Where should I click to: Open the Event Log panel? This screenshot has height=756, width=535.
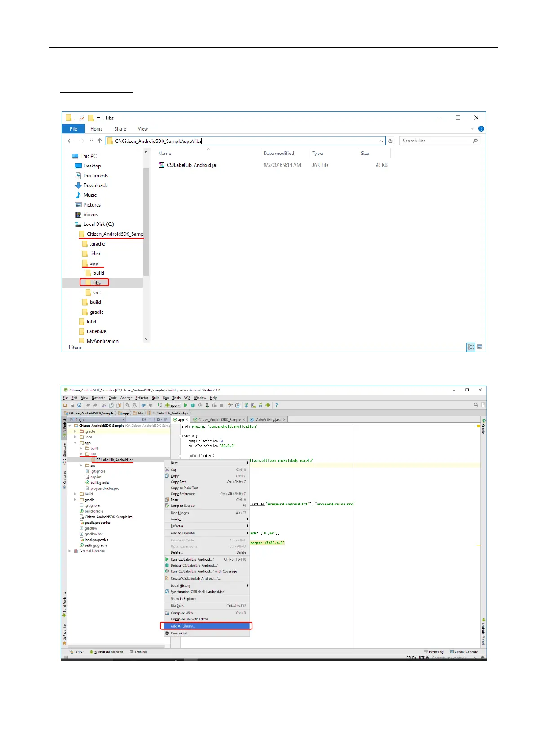tap(433, 652)
